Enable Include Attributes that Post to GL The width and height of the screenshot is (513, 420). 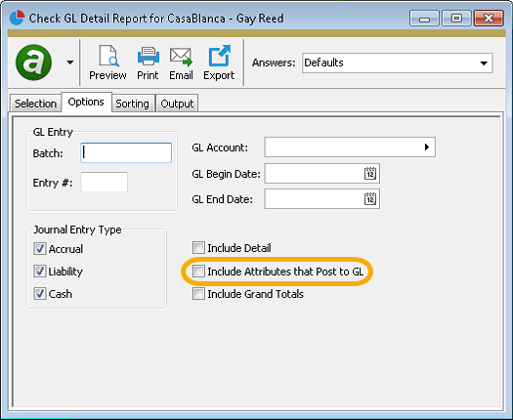pyautogui.click(x=198, y=272)
